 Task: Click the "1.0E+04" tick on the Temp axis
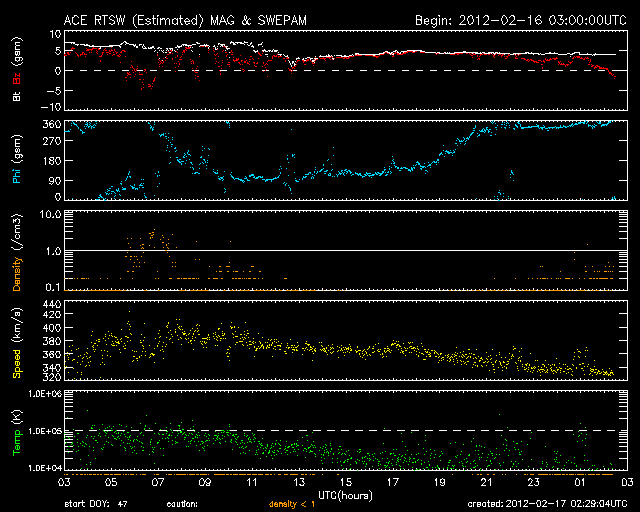(x=44, y=468)
